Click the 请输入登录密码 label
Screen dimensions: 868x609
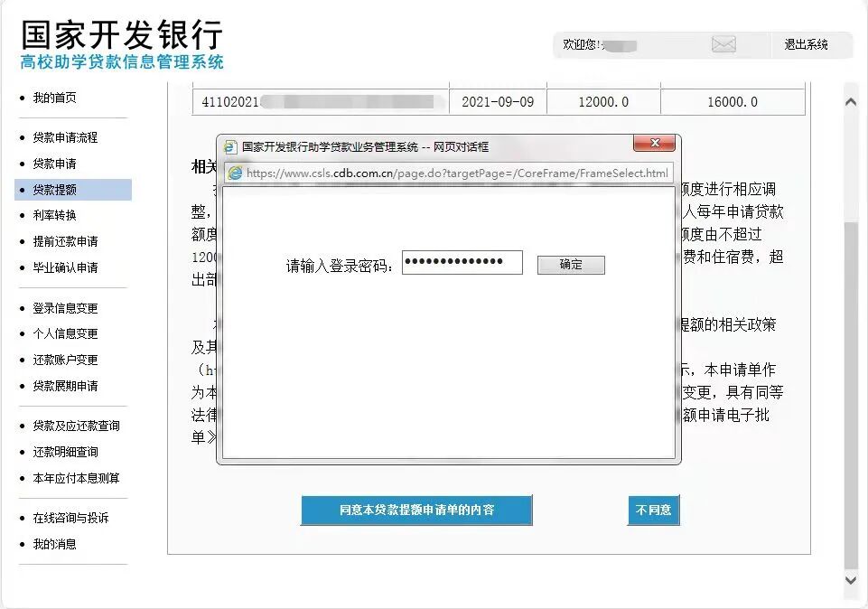(x=340, y=266)
